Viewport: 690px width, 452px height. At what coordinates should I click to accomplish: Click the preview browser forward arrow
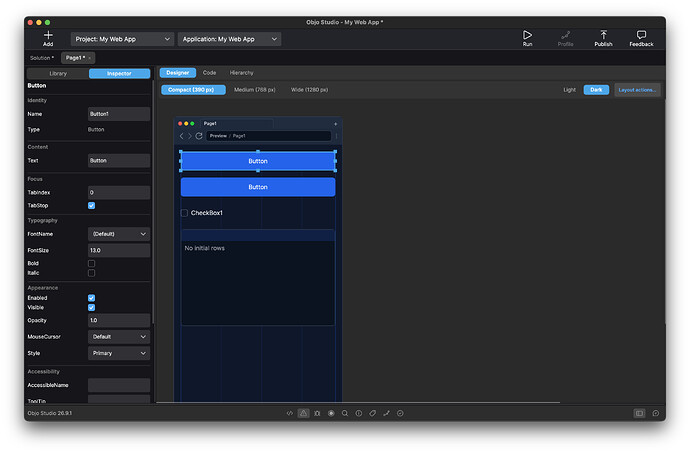[x=190, y=136]
